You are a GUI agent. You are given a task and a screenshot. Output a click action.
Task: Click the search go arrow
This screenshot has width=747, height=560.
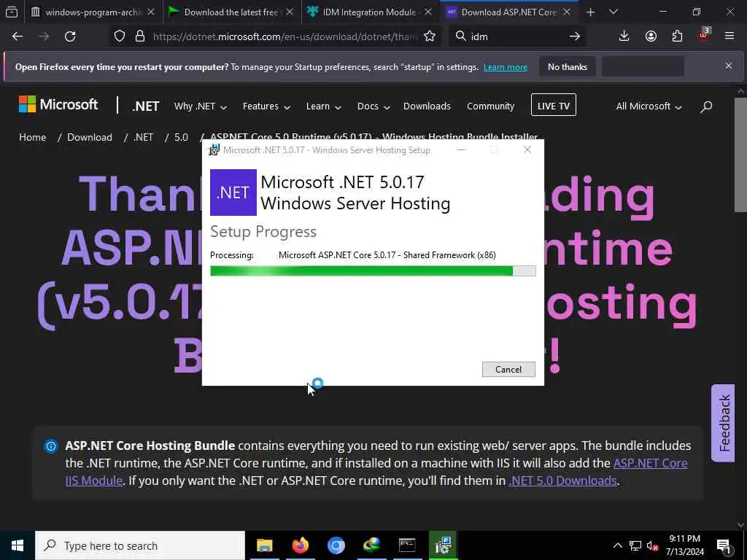pyautogui.click(x=575, y=36)
